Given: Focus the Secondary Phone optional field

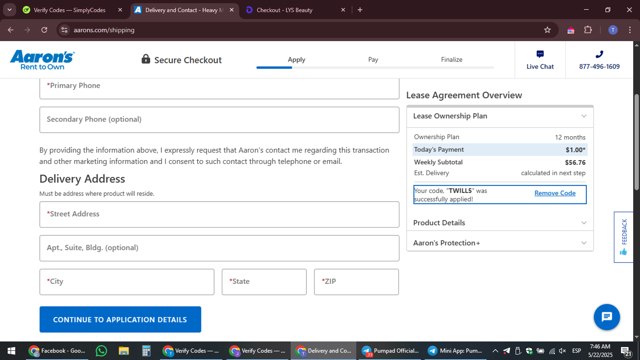Looking at the screenshot, I should (219, 120).
